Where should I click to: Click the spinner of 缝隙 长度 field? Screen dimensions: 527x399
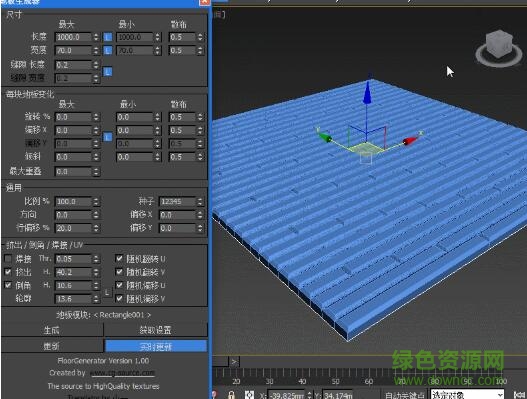pyautogui.click(x=96, y=65)
